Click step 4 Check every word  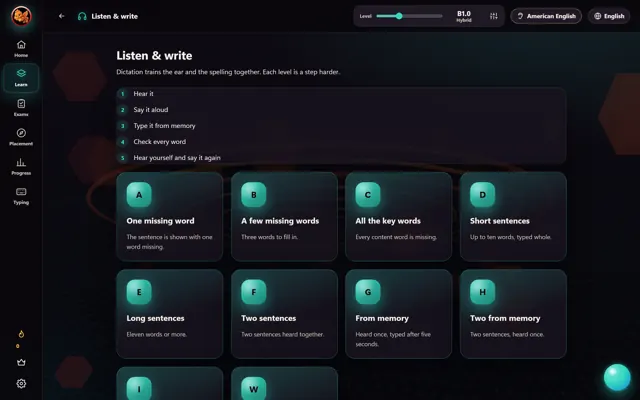pos(160,142)
